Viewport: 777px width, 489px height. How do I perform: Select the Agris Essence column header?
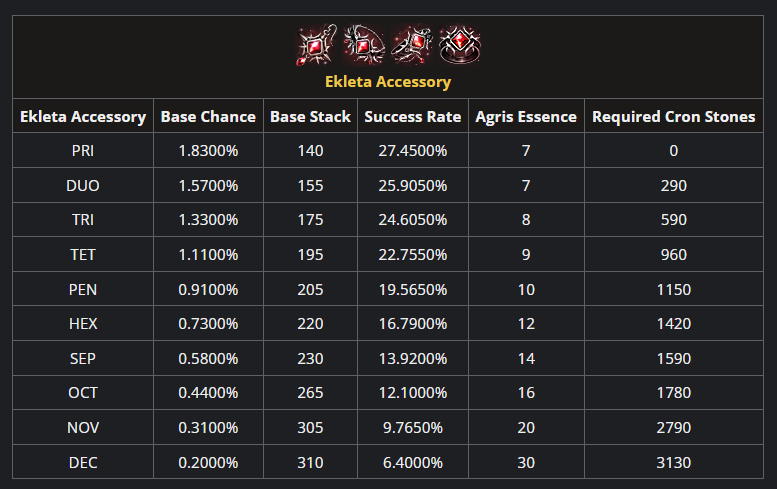click(x=526, y=116)
